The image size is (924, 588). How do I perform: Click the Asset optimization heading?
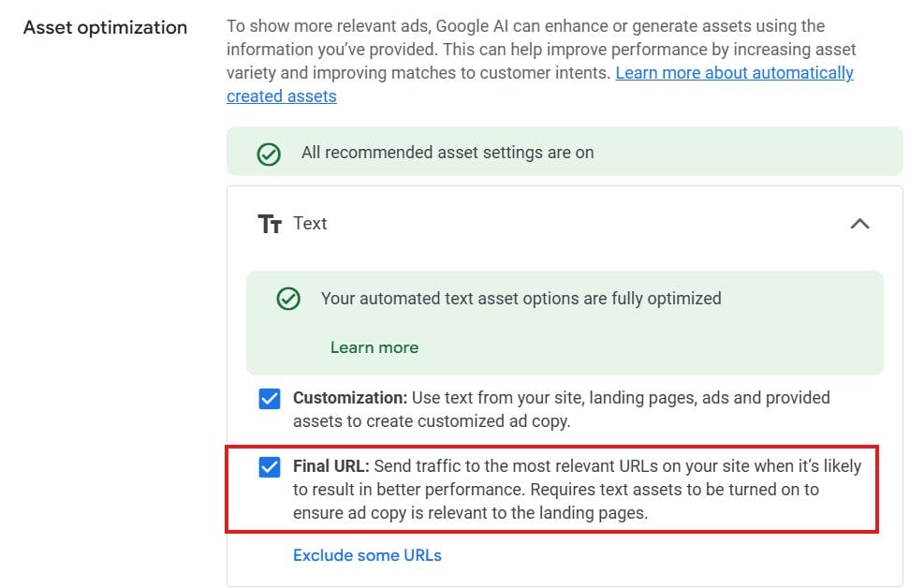pos(105,27)
